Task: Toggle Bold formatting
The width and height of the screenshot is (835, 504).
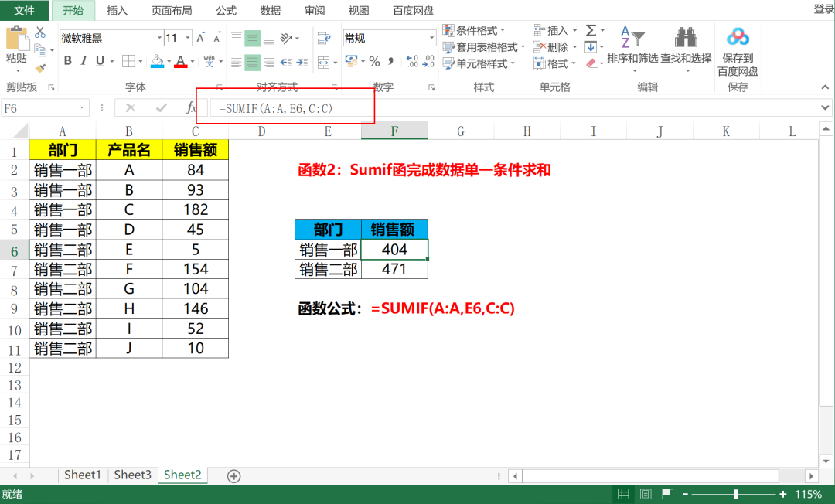Action: (x=67, y=60)
